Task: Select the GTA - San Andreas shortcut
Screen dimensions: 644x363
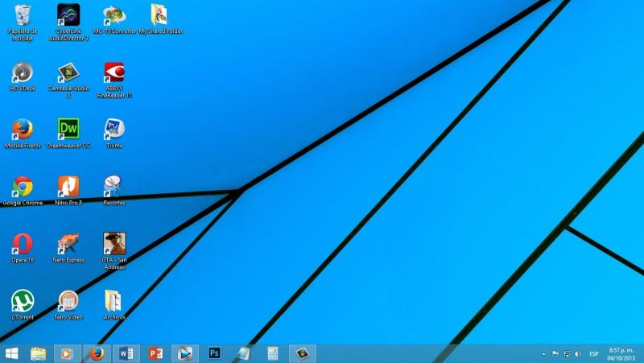Action: click(114, 243)
